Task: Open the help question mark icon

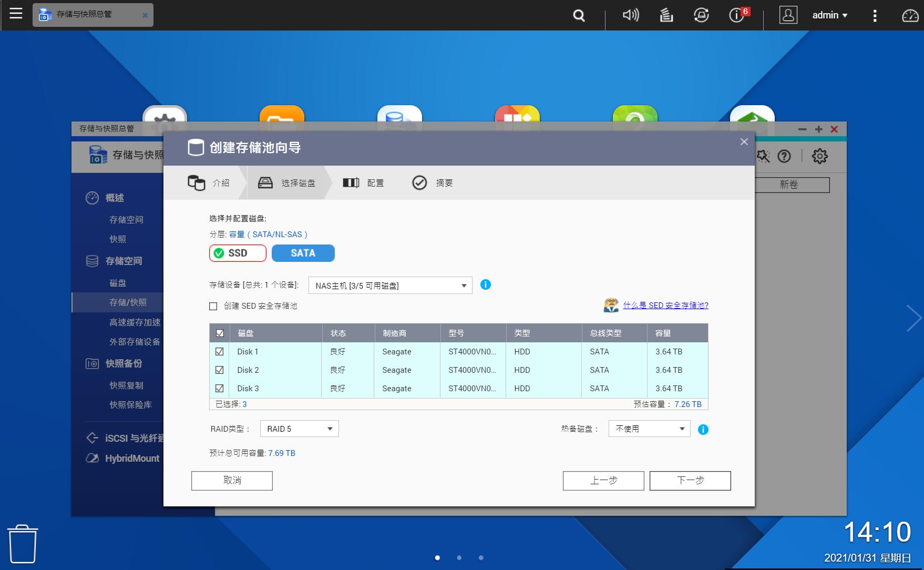Action: pos(784,156)
